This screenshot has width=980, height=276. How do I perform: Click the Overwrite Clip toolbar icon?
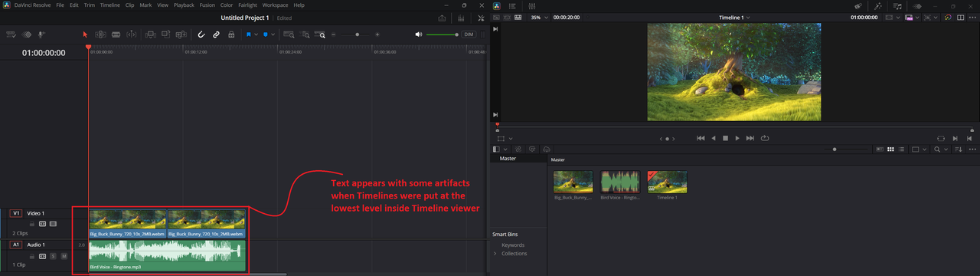[x=165, y=34]
